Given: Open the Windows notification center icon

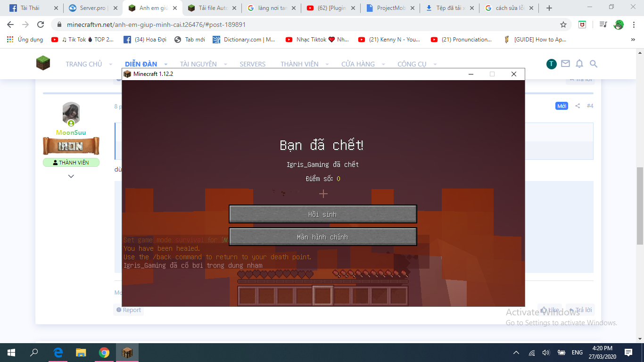Looking at the screenshot, I should (628, 352).
